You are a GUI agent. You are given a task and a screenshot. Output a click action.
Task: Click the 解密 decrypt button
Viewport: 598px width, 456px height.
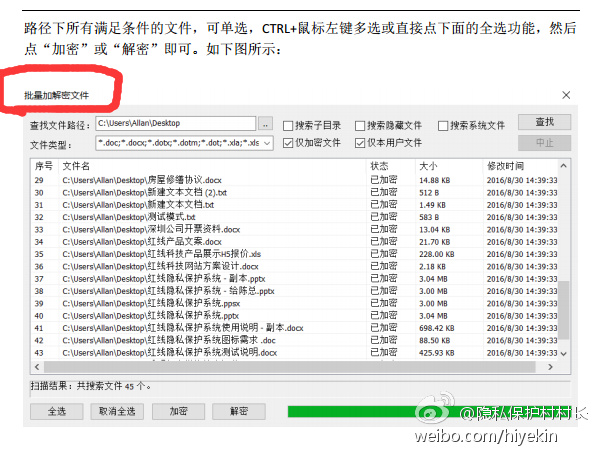coord(238,411)
